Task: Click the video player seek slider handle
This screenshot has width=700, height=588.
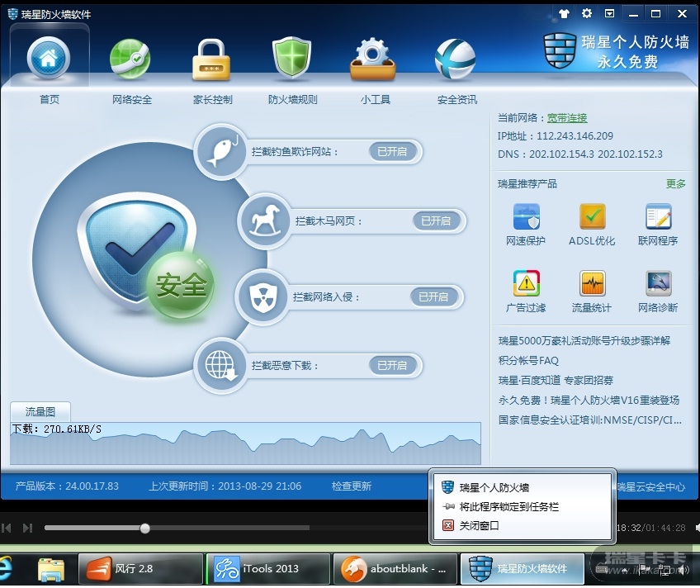Action: pyautogui.click(x=144, y=529)
